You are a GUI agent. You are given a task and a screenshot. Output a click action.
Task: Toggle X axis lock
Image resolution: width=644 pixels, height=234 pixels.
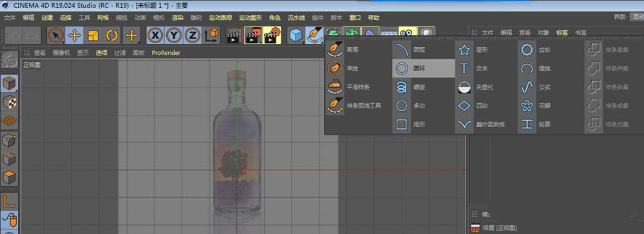[x=155, y=35]
